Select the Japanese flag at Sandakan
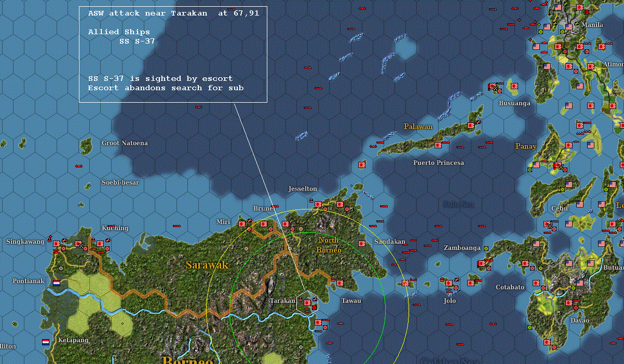 (362, 244)
